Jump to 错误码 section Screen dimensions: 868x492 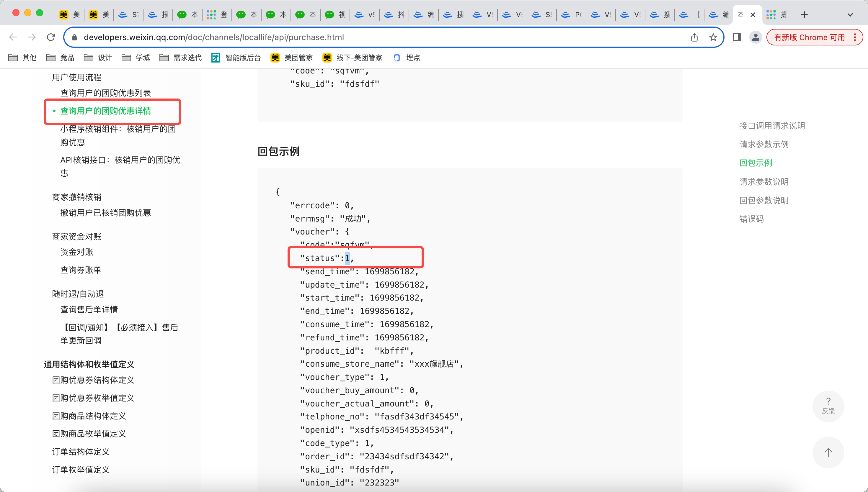[x=751, y=219]
